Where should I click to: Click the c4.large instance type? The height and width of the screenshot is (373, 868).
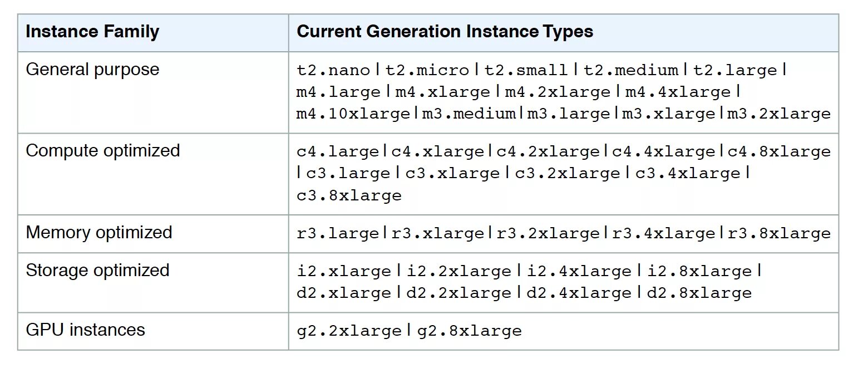coord(338,152)
